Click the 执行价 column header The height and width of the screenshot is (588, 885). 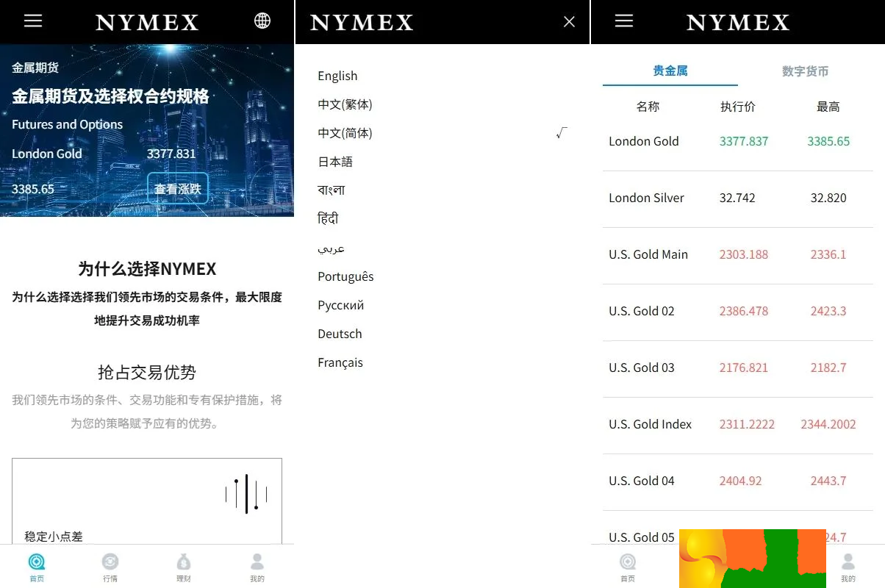point(738,107)
